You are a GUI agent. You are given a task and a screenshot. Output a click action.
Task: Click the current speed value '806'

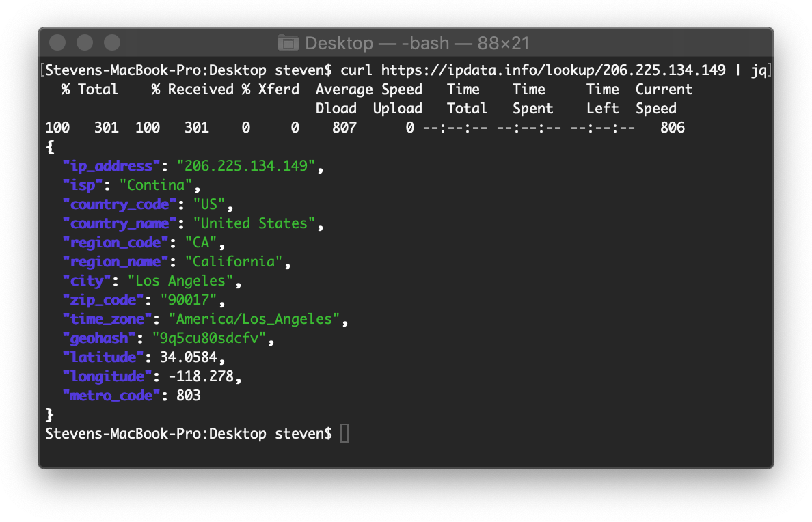point(672,127)
